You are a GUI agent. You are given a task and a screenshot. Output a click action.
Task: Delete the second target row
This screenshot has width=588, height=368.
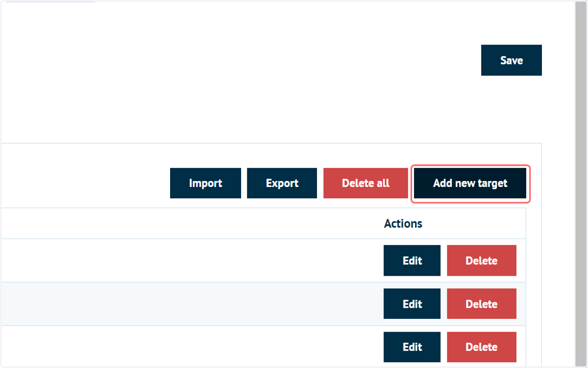coord(482,304)
